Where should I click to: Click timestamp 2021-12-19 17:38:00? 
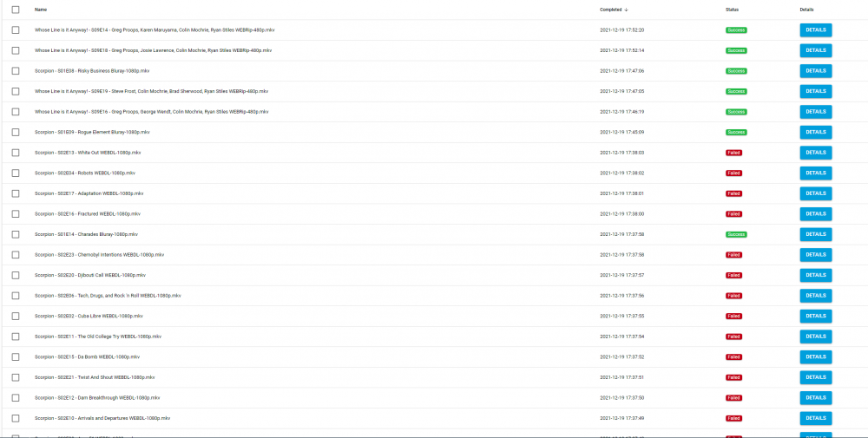pos(621,214)
